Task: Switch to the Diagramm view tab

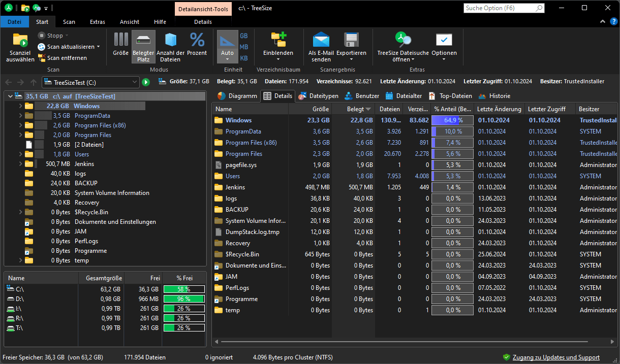Action: pyautogui.click(x=237, y=96)
